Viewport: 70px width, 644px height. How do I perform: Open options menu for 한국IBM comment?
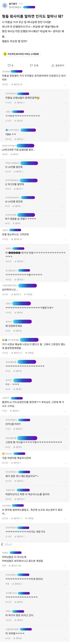point(65,85)
